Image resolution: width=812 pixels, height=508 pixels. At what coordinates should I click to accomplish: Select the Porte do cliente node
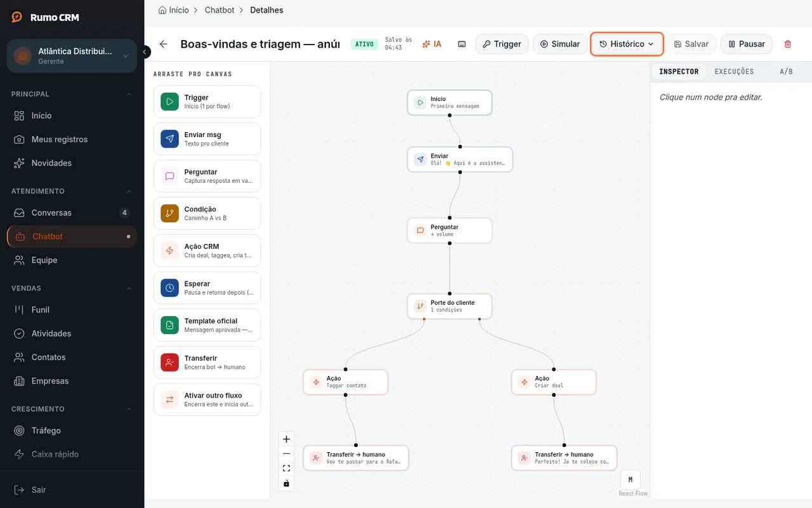click(x=450, y=306)
